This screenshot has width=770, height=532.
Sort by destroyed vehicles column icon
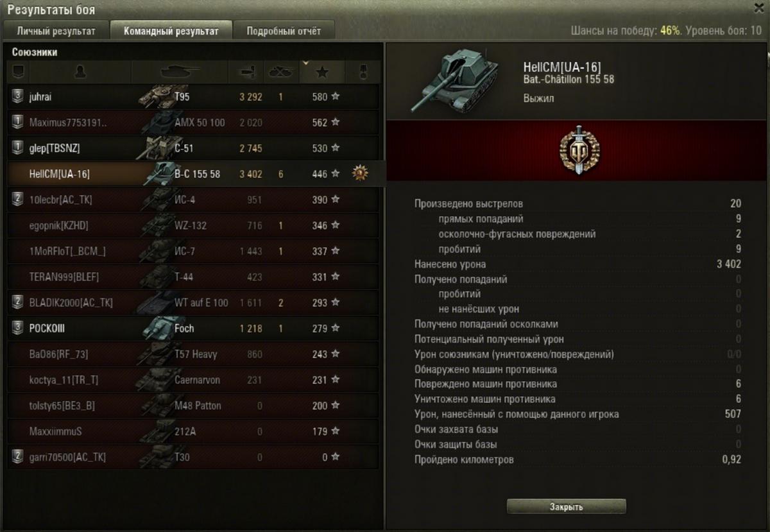pos(281,72)
